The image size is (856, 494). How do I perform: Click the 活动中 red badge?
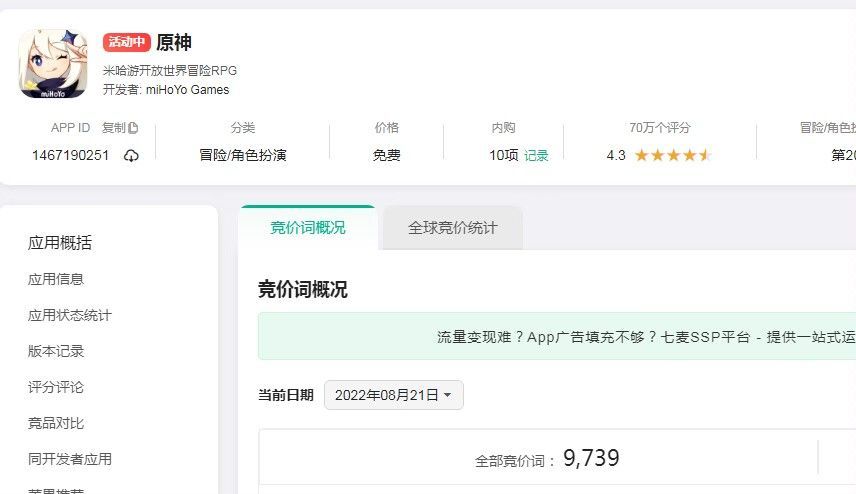(x=127, y=42)
